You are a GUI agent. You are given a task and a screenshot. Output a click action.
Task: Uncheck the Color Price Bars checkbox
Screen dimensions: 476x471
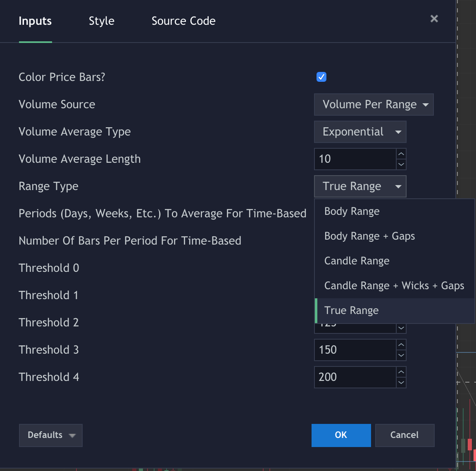321,76
